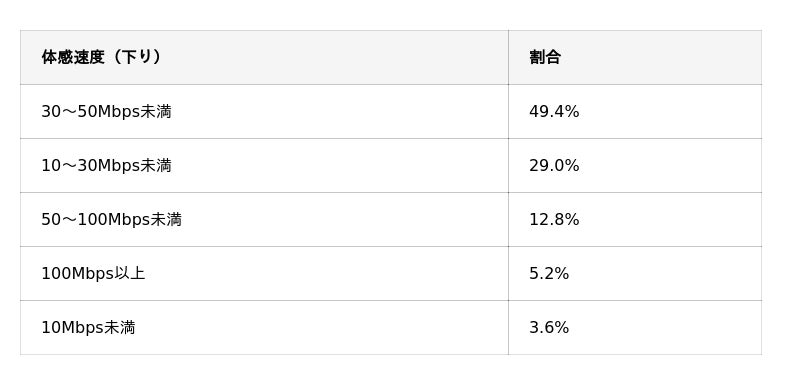800x385 pixels.
Task: Click the row for speeds over 100Mbps
Action: tap(391, 274)
